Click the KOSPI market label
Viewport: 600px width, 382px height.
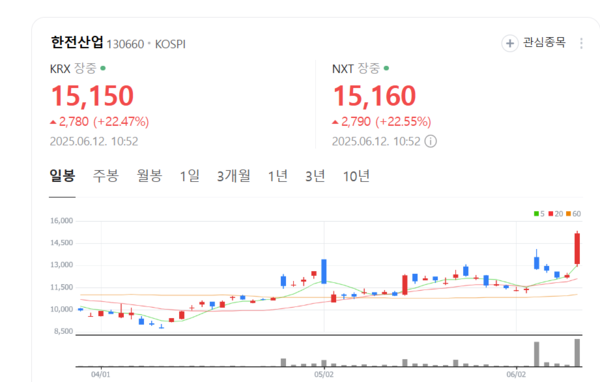pos(170,44)
